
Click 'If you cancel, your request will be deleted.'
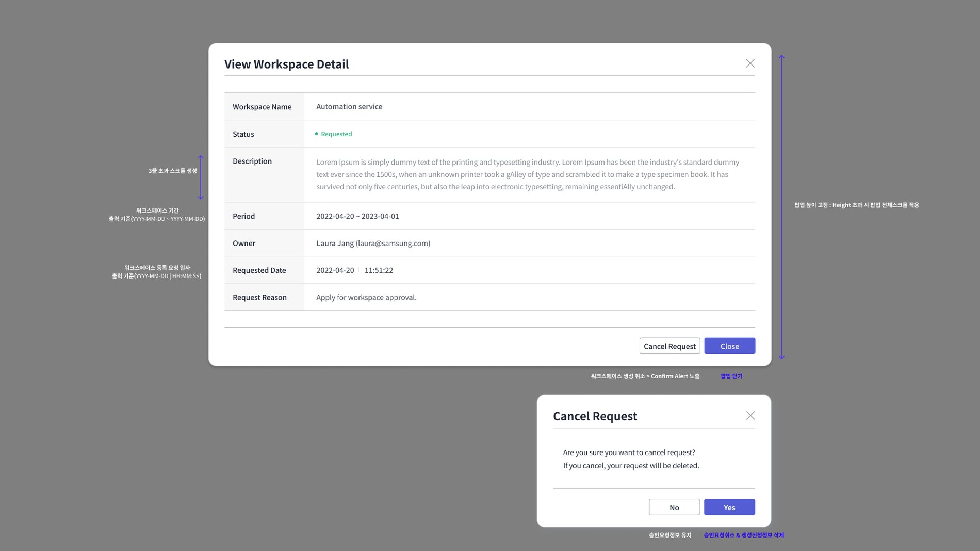coord(631,466)
